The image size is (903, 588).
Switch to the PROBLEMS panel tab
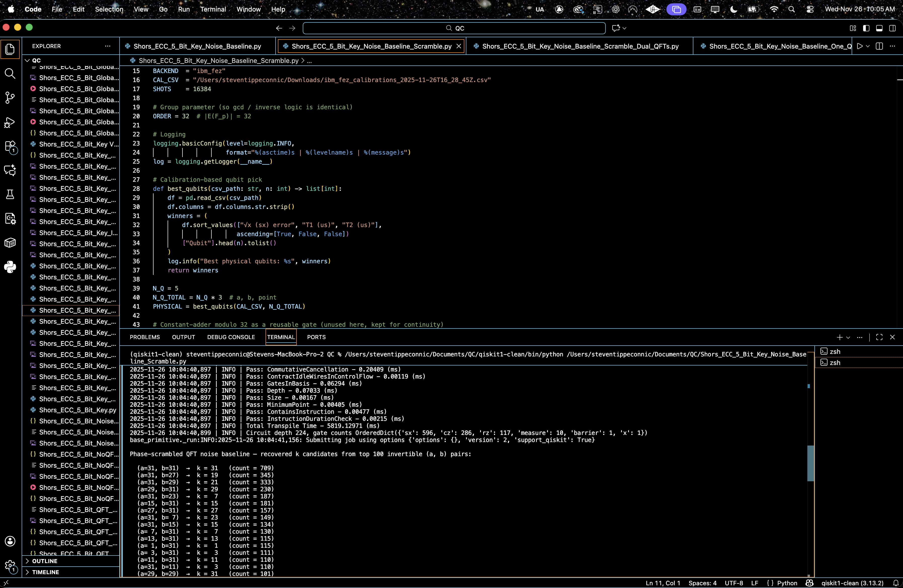point(144,337)
